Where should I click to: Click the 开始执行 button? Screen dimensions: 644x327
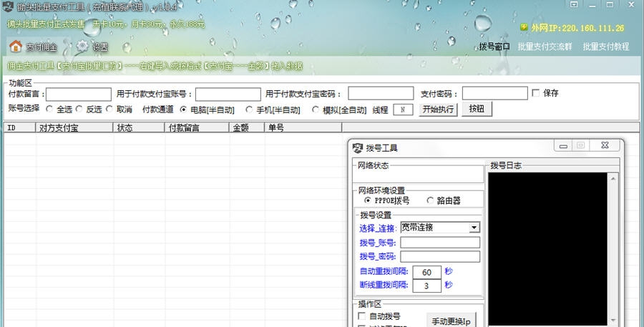(x=438, y=109)
